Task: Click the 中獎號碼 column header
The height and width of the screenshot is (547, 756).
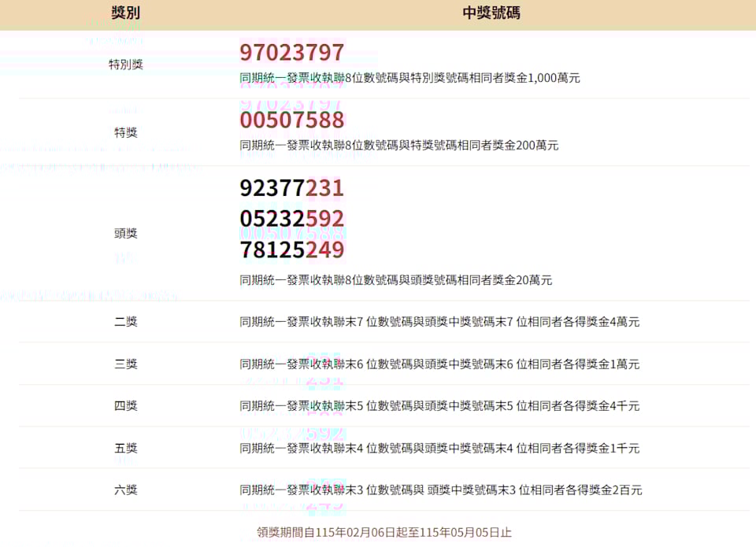Action: pyautogui.click(x=491, y=14)
